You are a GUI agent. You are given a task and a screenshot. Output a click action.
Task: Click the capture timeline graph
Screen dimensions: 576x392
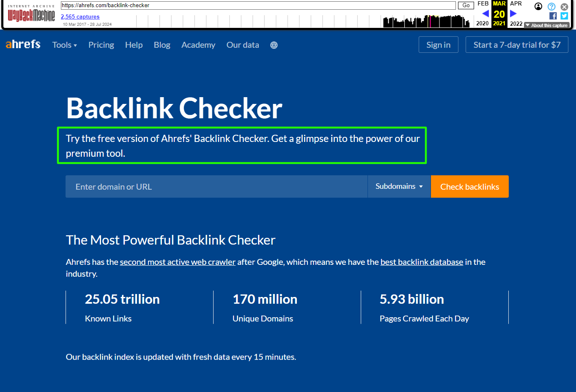point(302,21)
